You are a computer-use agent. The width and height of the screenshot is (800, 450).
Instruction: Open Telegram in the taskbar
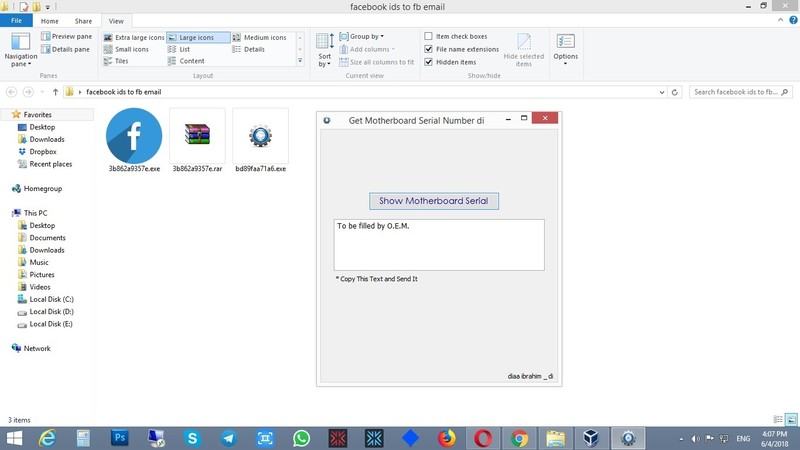pos(229,438)
